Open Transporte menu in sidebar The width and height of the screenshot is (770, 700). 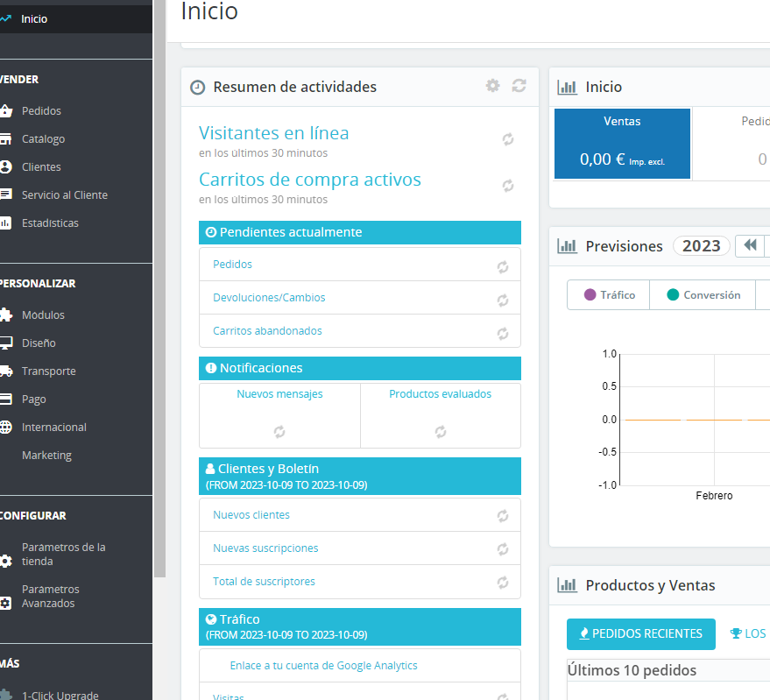48,371
